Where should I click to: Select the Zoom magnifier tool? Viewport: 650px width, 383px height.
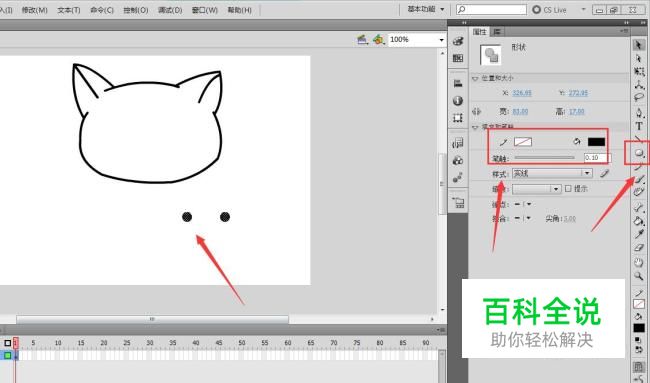pos(639,276)
